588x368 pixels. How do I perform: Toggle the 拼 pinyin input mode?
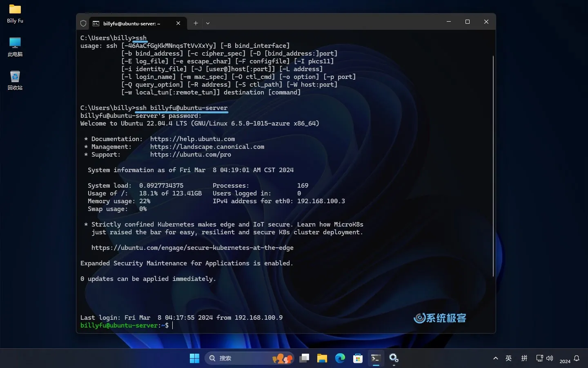(x=524, y=358)
